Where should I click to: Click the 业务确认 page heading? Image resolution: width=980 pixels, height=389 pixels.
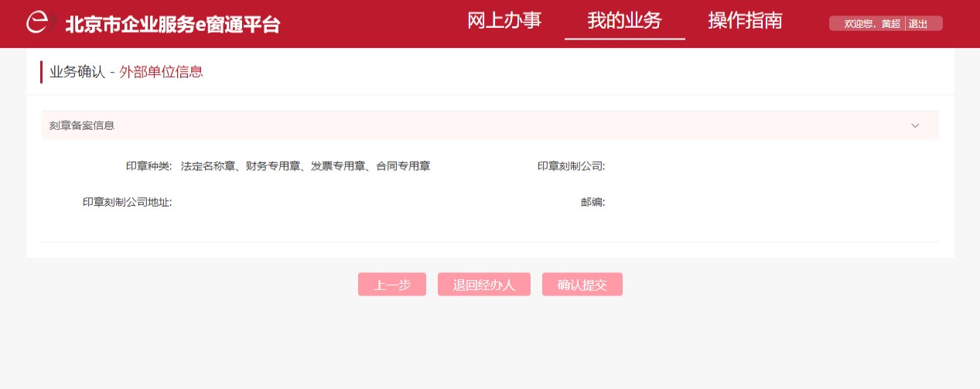pyautogui.click(x=77, y=72)
